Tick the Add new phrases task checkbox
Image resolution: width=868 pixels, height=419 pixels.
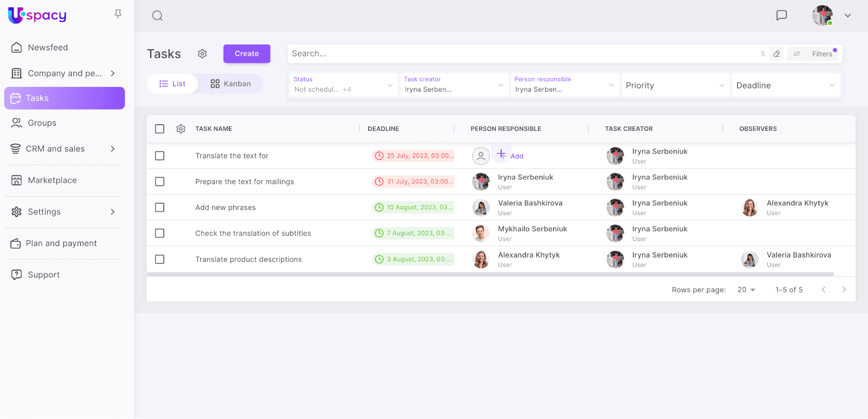click(x=159, y=208)
